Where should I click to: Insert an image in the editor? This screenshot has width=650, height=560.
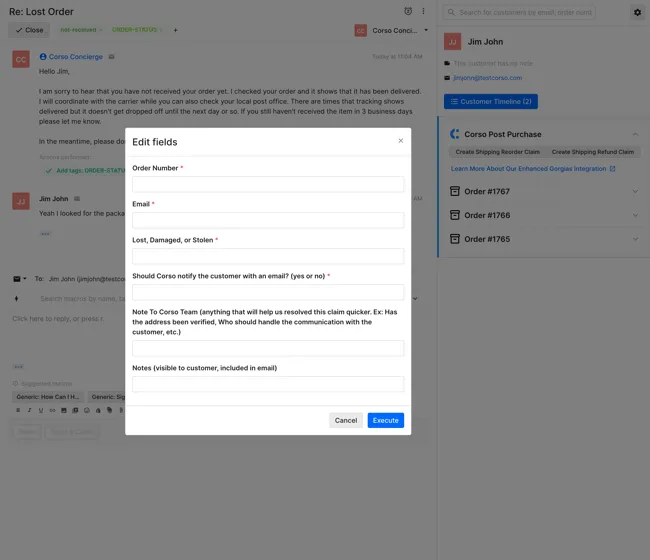64,410
